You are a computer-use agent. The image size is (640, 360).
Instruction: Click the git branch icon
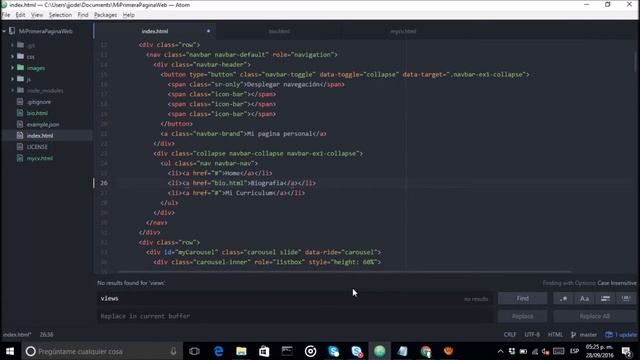pyautogui.click(x=573, y=335)
